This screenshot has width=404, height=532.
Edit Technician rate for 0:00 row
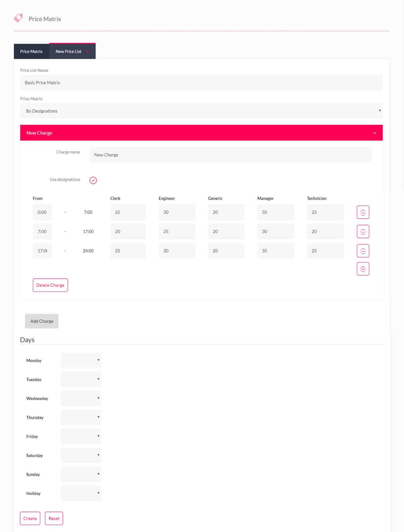(x=325, y=212)
